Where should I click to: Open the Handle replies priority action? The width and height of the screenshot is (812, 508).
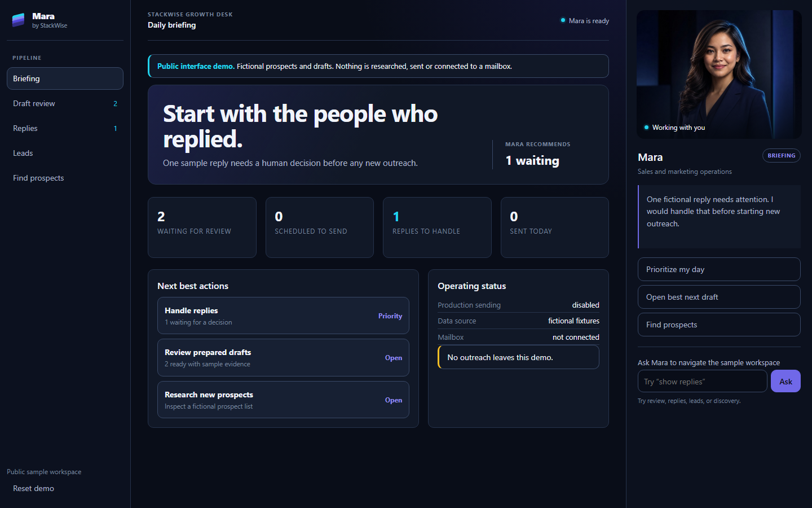point(283,316)
